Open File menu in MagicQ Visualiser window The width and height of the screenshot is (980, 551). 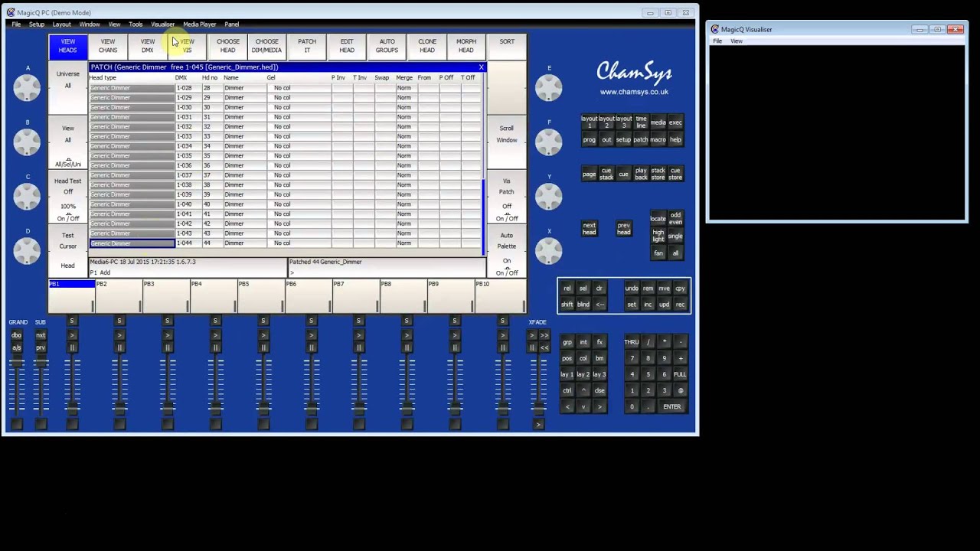click(x=717, y=41)
